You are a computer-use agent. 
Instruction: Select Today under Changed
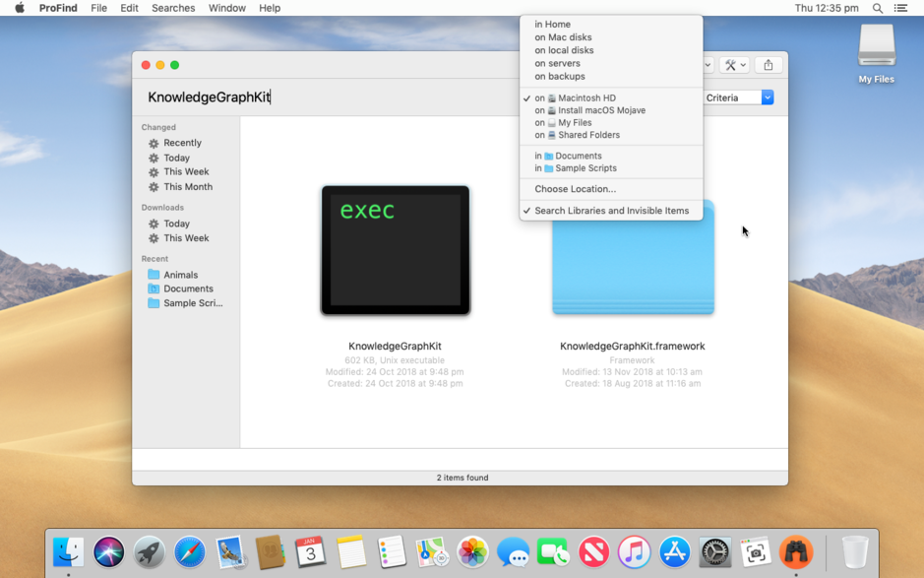coord(176,159)
